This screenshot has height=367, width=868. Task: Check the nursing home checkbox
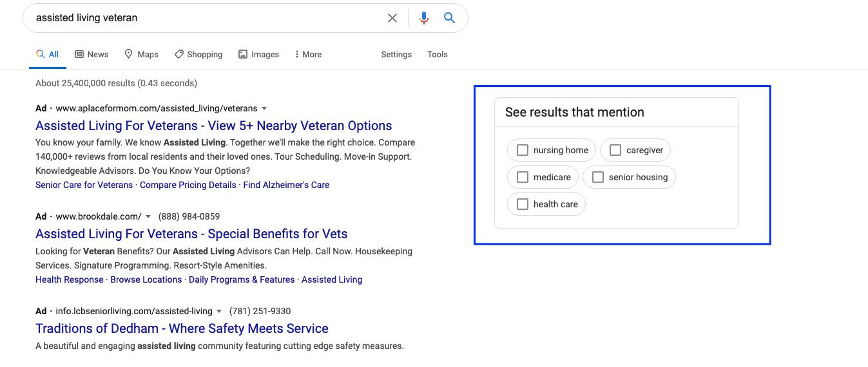523,150
